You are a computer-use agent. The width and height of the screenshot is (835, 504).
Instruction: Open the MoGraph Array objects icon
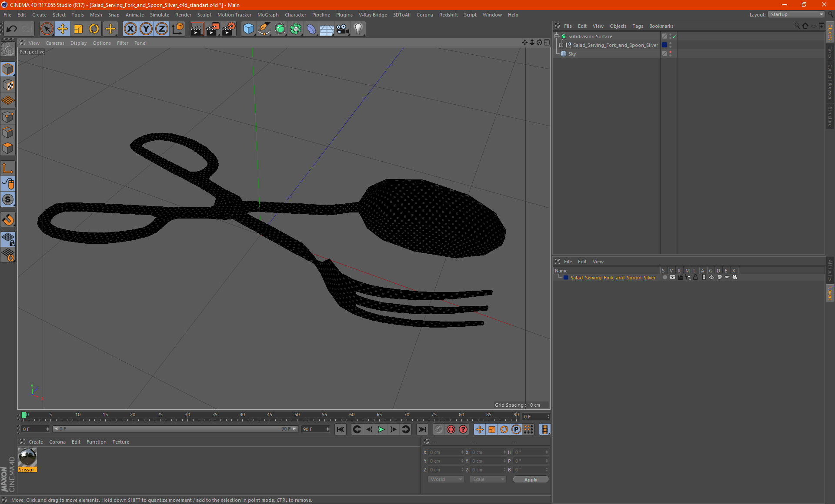(296, 29)
